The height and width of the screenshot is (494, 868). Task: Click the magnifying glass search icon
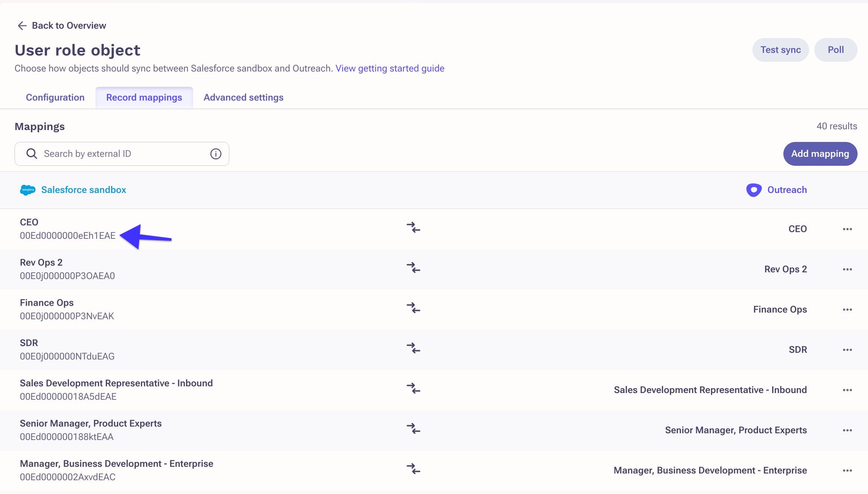(x=32, y=154)
